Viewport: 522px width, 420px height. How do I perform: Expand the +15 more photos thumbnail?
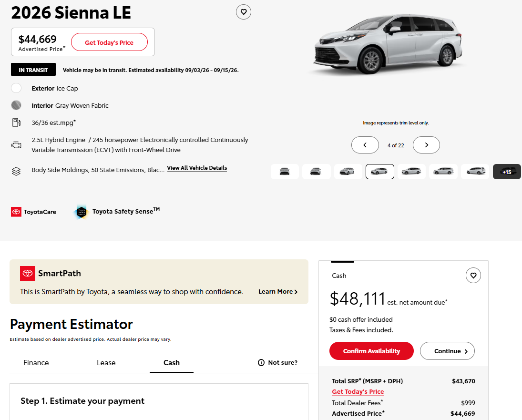coord(507,172)
